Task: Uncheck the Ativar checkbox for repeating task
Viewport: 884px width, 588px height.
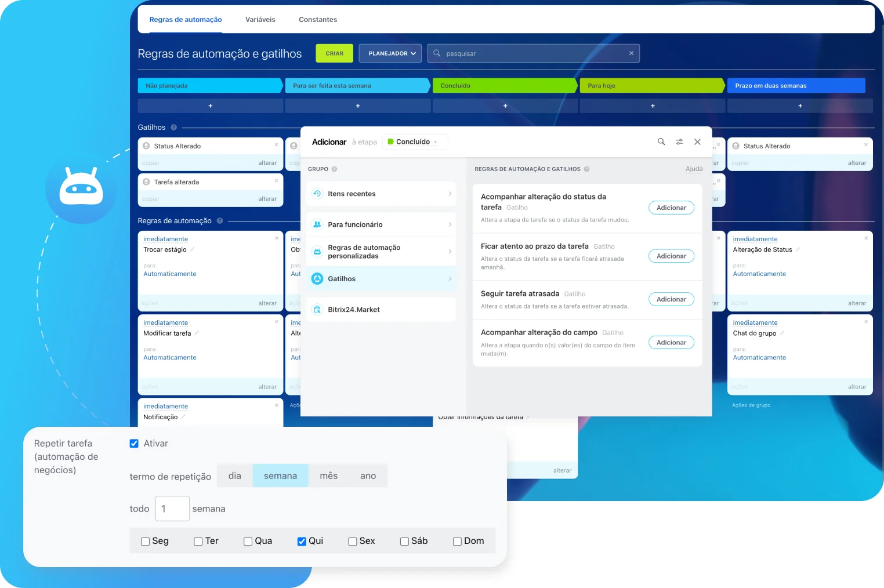Action: tap(133, 443)
